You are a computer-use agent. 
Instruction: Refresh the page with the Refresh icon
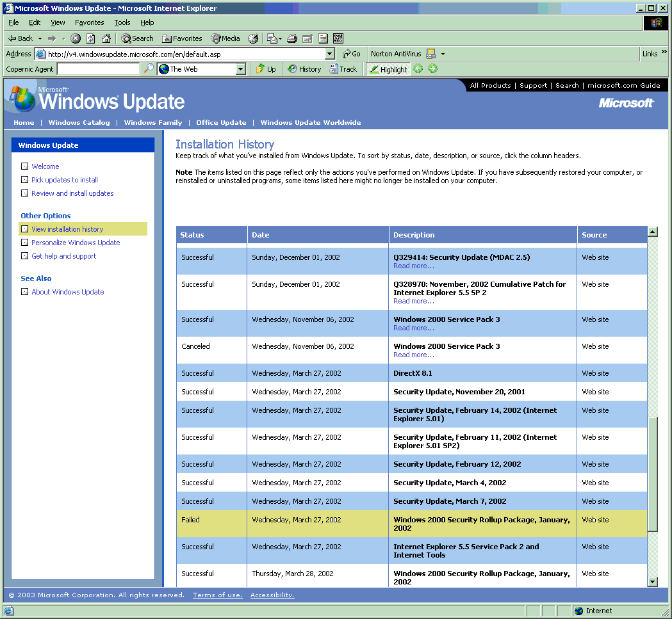pyautogui.click(x=90, y=38)
